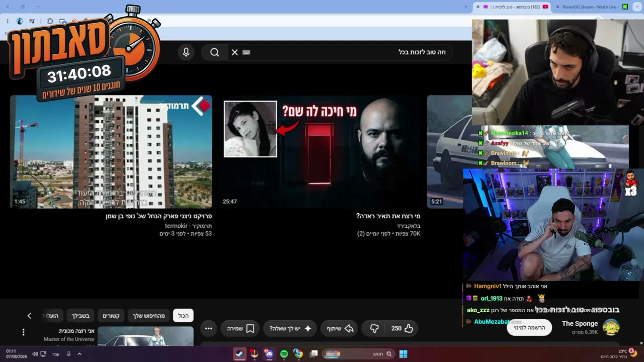Save the video with the שמירה button
The height and width of the screenshot is (362, 644).
239,328
